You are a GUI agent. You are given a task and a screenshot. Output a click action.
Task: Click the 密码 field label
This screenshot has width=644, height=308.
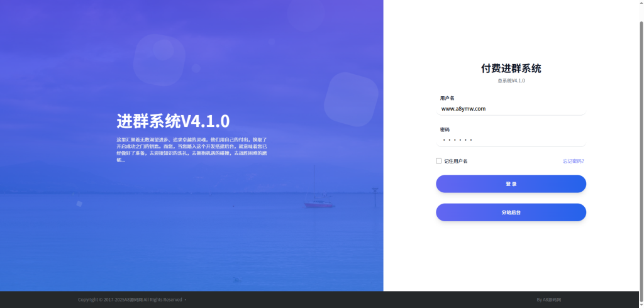(x=445, y=129)
